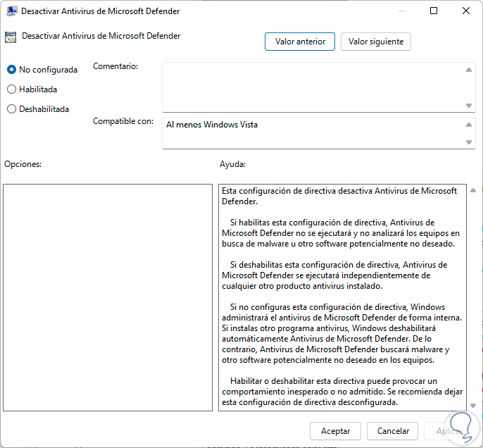Click the policy setting icon beside the heading
Viewport: 483px width, 448px height.
tap(11, 37)
